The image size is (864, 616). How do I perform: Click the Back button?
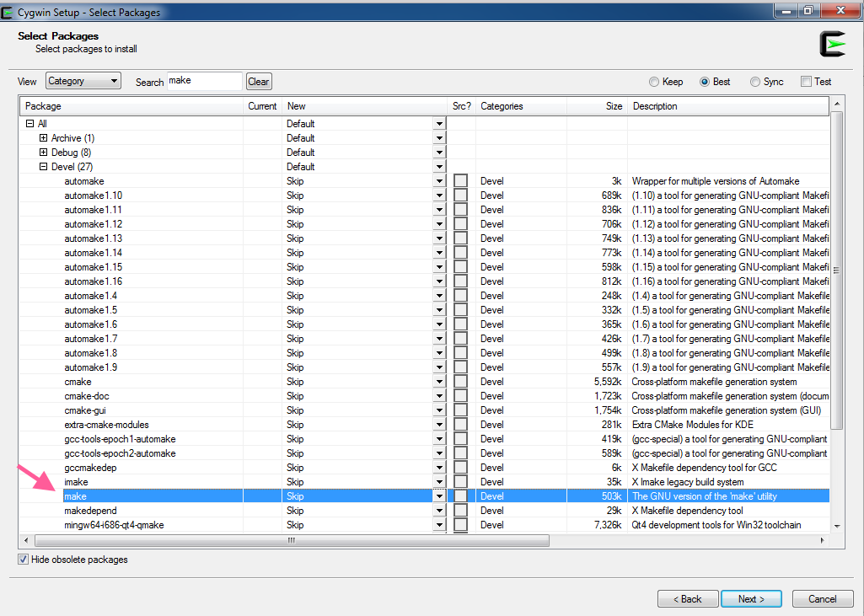point(688,599)
